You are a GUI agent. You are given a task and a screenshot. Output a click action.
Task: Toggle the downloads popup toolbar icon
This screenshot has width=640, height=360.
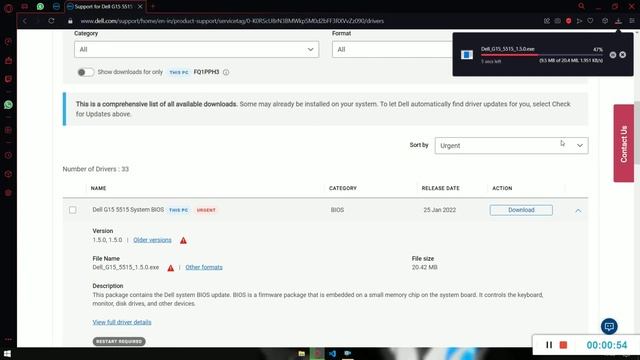tap(618, 21)
